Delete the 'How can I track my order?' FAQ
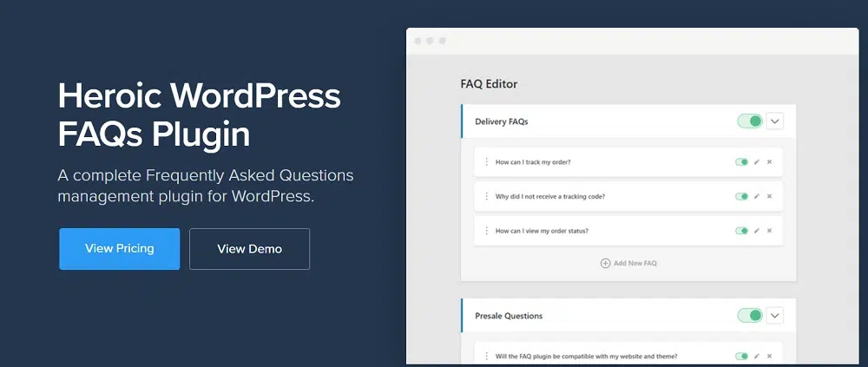 [769, 162]
